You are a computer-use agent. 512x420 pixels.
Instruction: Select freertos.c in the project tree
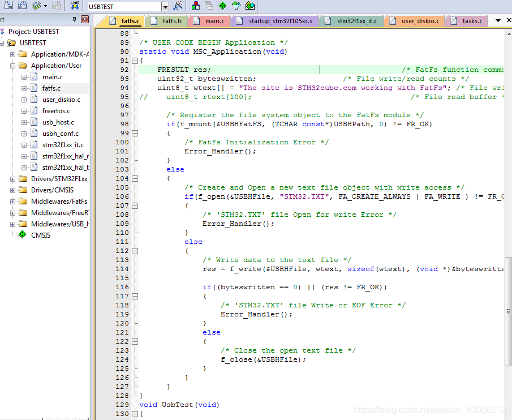tap(56, 111)
